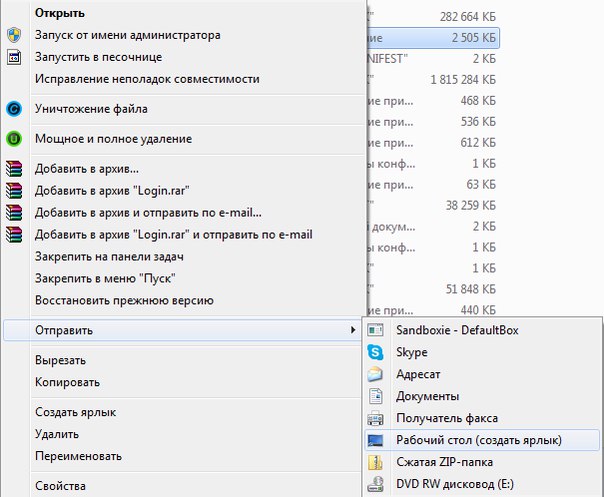
Task: Choose Исправление неполадок совместимости
Action: click(147, 78)
